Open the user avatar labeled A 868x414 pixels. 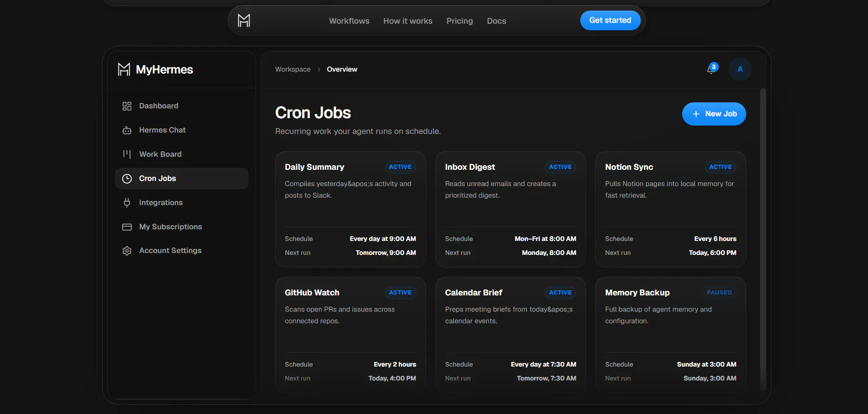pos(740,69)
